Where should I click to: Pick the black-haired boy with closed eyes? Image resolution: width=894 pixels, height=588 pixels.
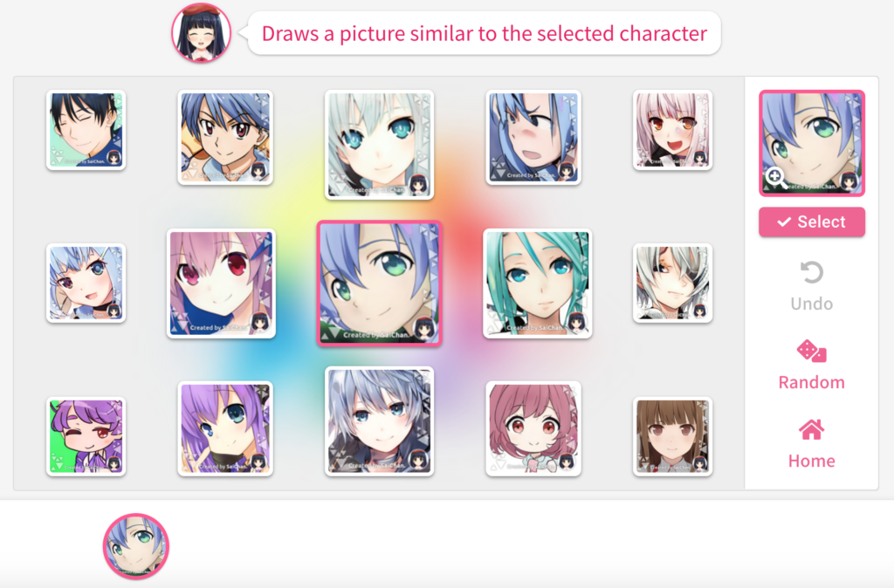point(86,130)
